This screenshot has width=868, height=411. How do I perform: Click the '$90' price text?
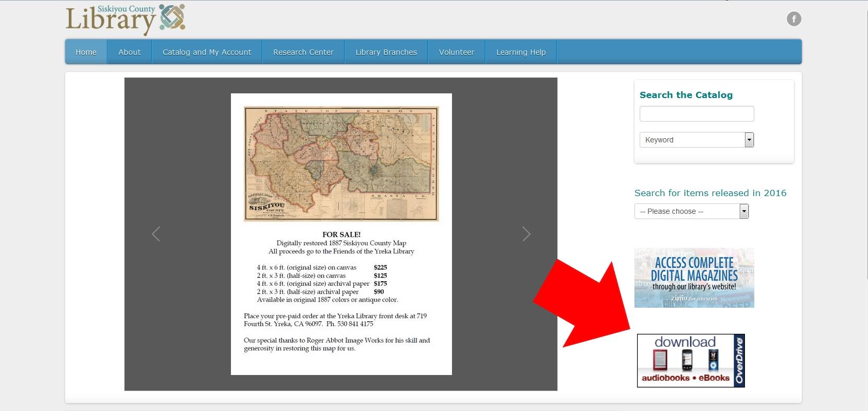point(379,292)
